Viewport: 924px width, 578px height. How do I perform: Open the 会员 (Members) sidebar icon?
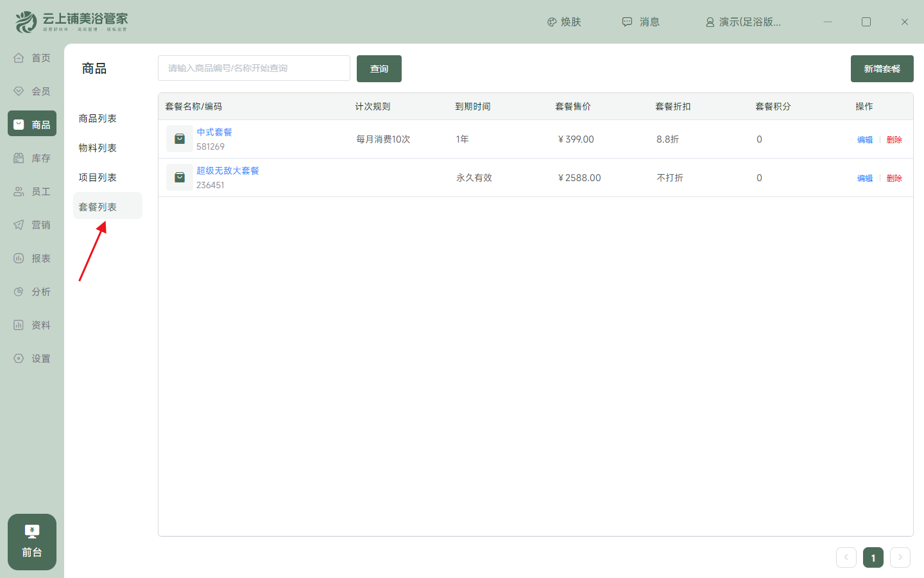[31, 91]
